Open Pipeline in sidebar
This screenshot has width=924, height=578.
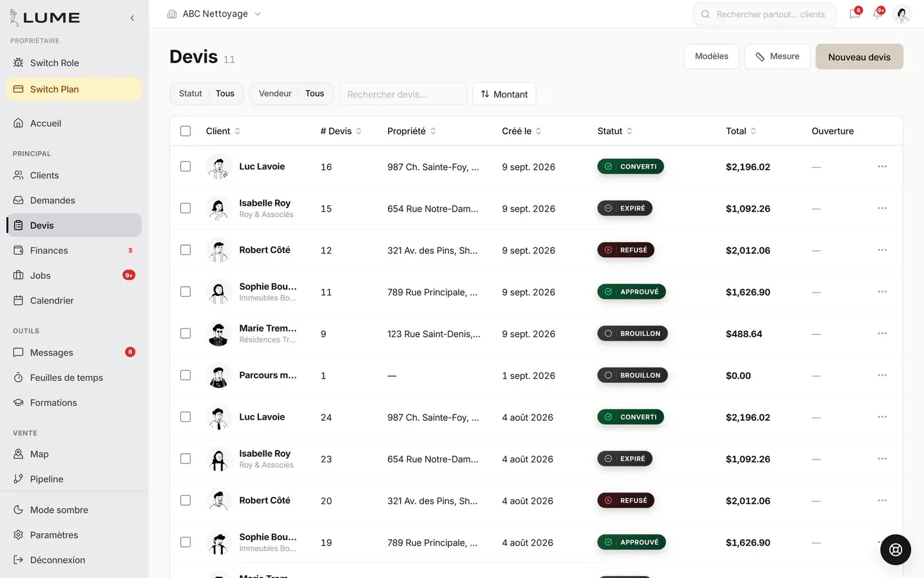pos(74,479)
